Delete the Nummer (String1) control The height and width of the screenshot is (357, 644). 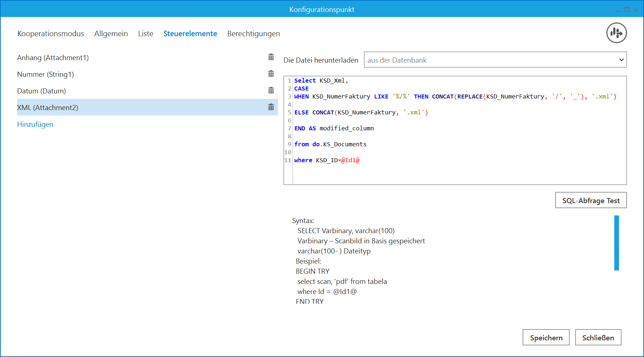click(x=271, y=74)
